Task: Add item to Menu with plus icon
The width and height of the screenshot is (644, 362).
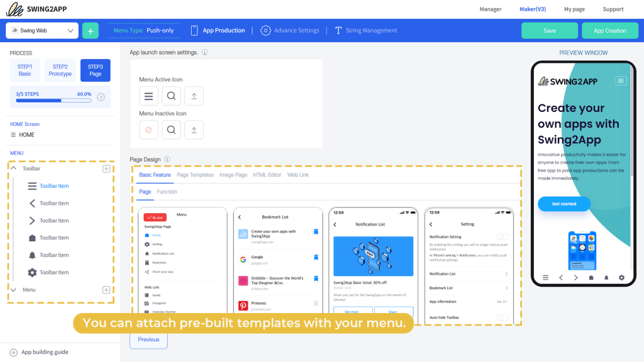Action: tap(106, 290)
